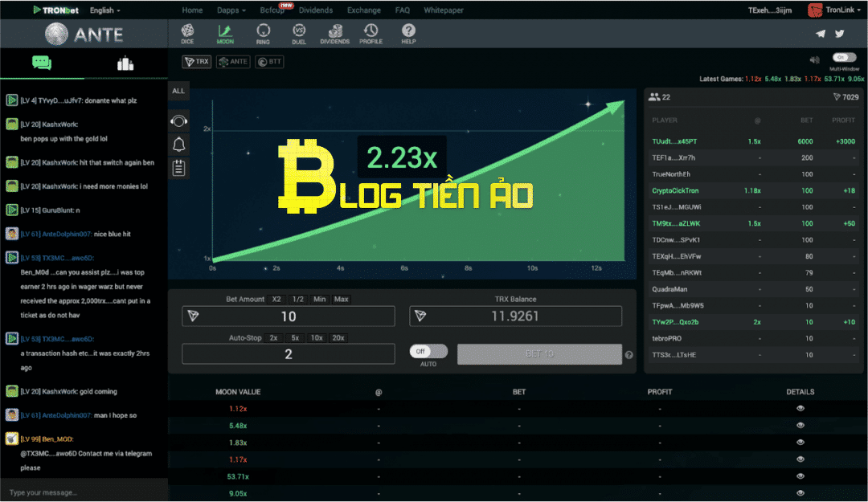This screenshot has height=502, width=868.
Task: Click the TRONbet logo
Action: point(56,10)
